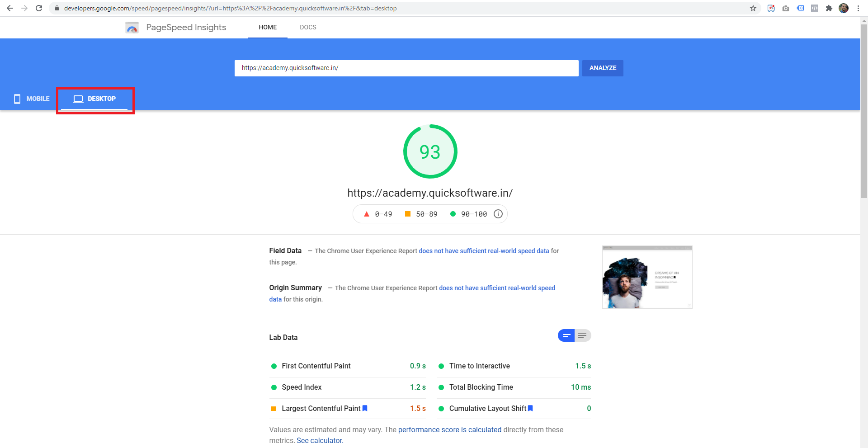Select the Cumulative Layout Shift metric

pos(514,409)
